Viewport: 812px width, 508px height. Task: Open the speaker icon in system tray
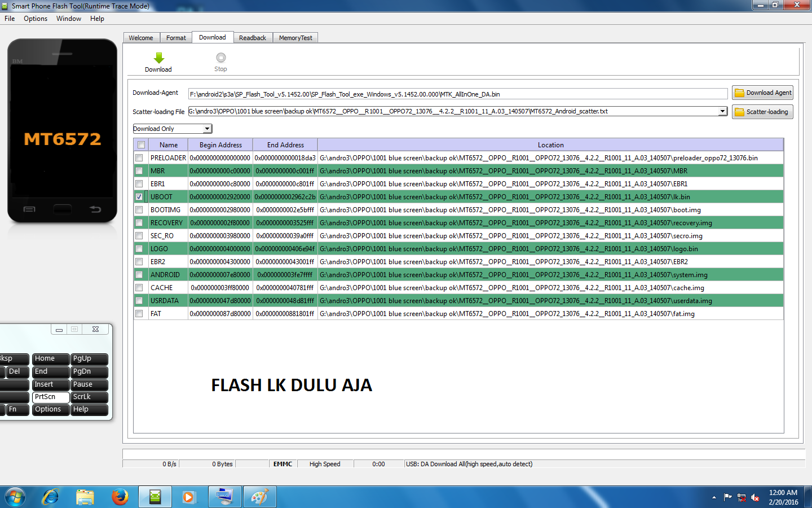[754, 497]
